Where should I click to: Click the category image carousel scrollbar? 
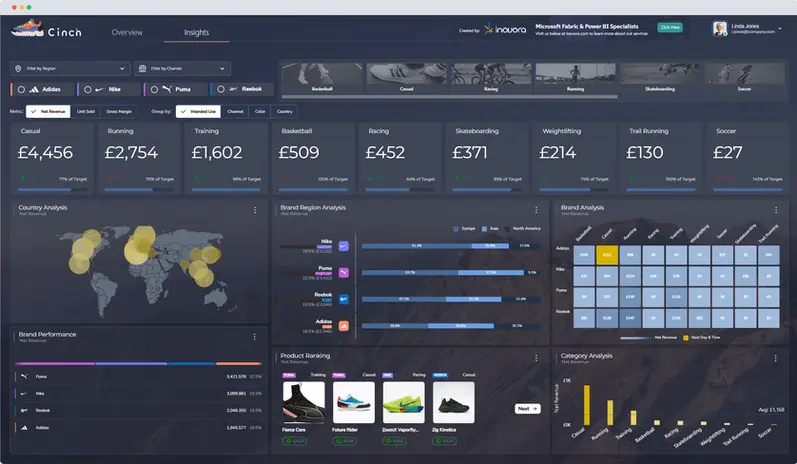click(449, 96)
